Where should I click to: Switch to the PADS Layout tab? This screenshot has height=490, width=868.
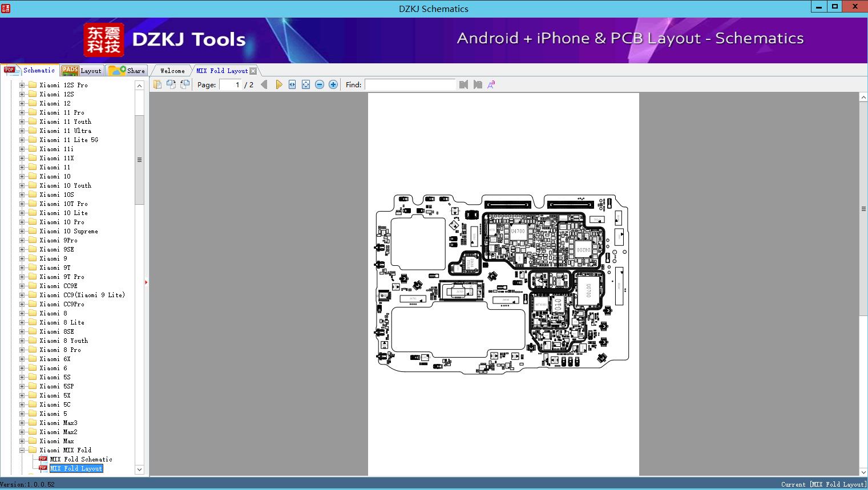click(82, 71)
